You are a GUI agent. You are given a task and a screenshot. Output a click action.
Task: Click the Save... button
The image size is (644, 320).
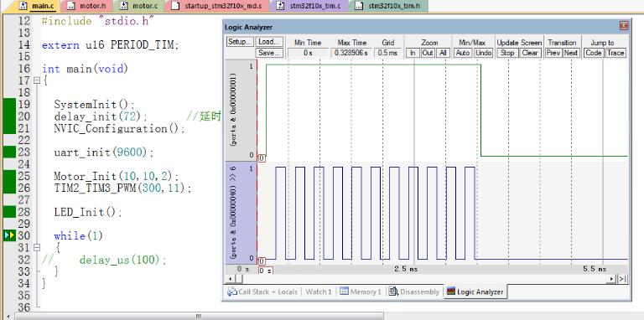(x=269, y=53)
